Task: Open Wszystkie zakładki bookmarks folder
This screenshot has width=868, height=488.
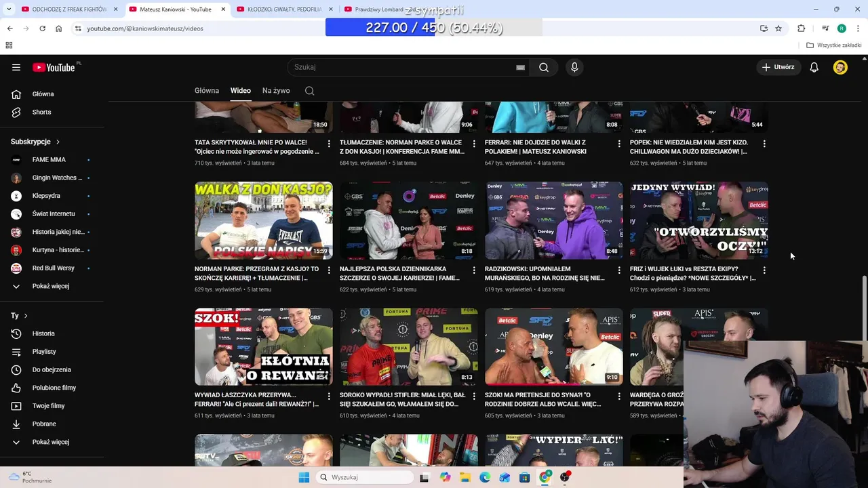Action: coord(834,45)
